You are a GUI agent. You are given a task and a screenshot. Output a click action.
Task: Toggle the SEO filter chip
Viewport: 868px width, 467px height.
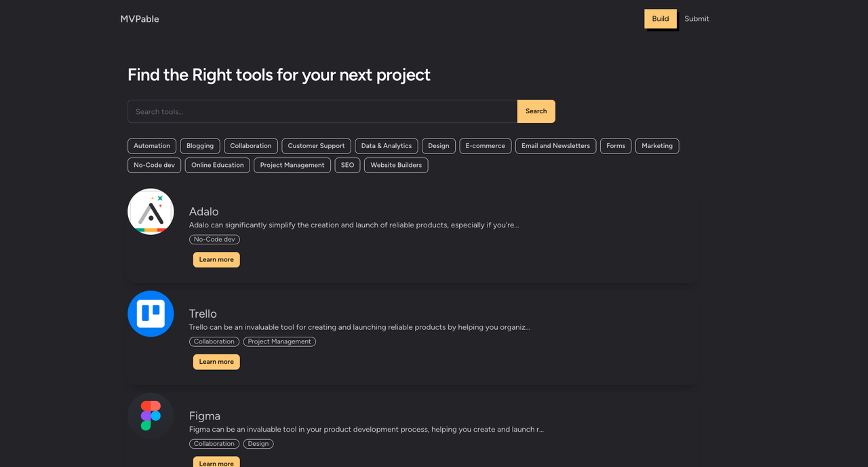click(x=347, y=165)
